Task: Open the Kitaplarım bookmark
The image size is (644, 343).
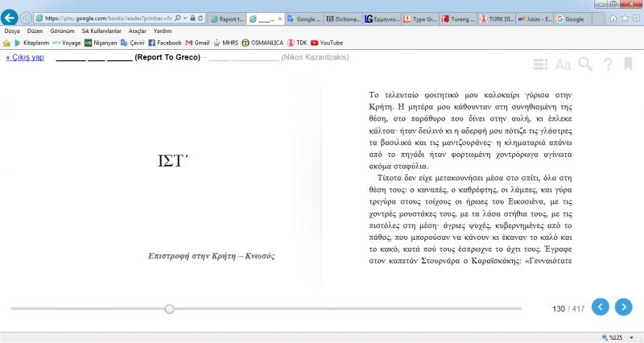Action: (31, 43)
